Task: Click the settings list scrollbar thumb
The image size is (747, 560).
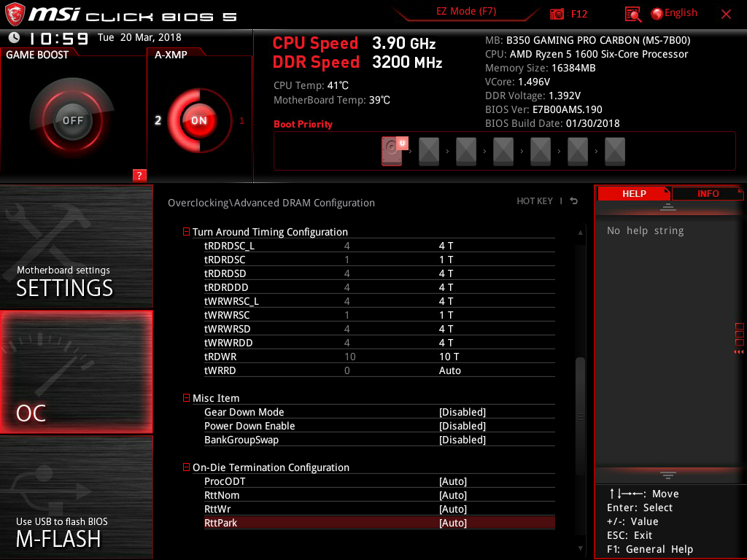Action: 580,415
